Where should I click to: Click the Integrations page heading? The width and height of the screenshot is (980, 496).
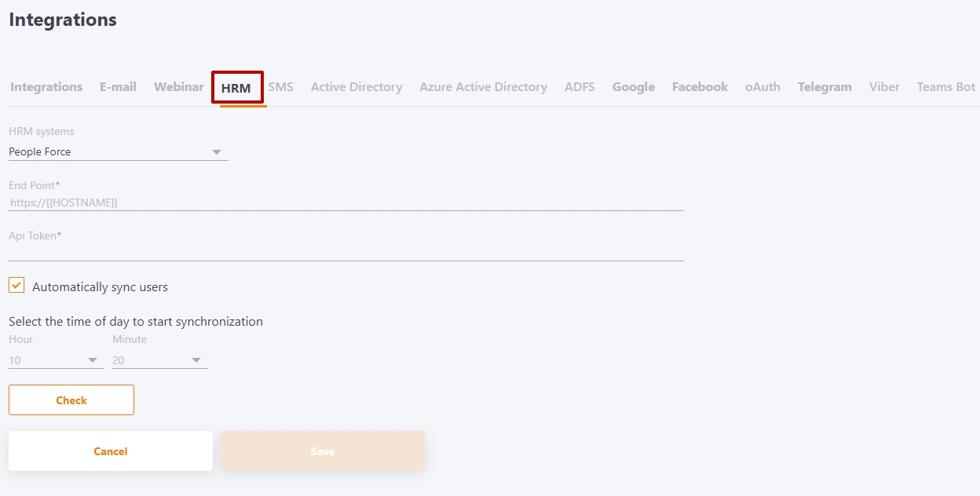click(x=63, y=20)
